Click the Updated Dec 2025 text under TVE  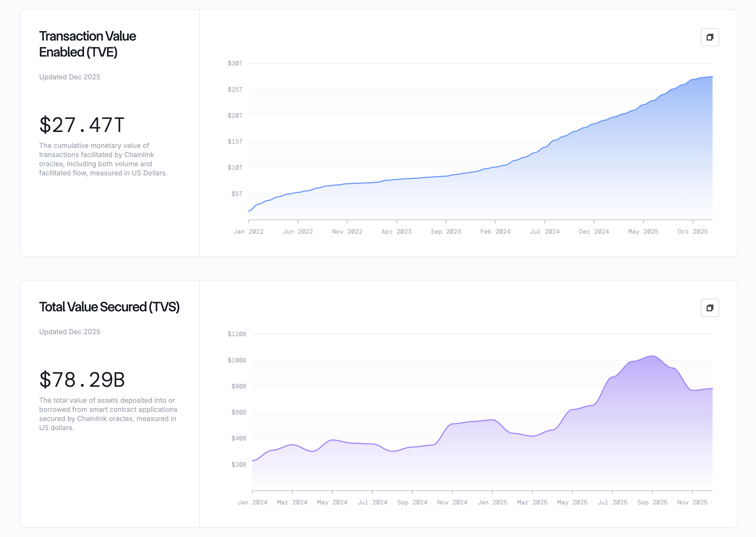tap(70, 77)
